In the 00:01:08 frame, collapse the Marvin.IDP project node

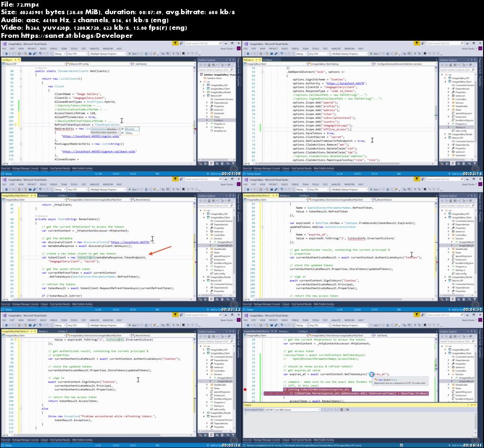pos(204,96)
